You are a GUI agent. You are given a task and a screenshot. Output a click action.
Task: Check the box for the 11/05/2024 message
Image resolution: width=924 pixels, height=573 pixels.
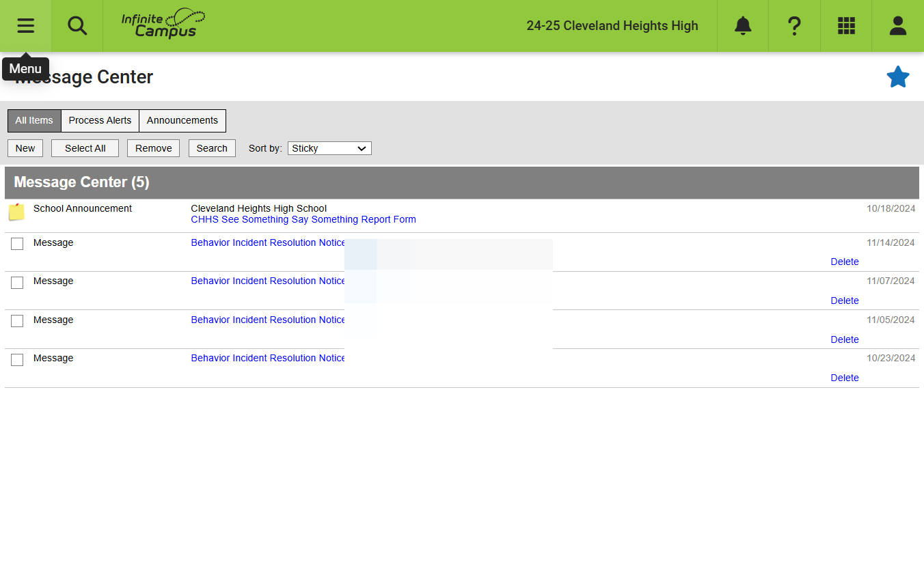(x=17, y=321)
